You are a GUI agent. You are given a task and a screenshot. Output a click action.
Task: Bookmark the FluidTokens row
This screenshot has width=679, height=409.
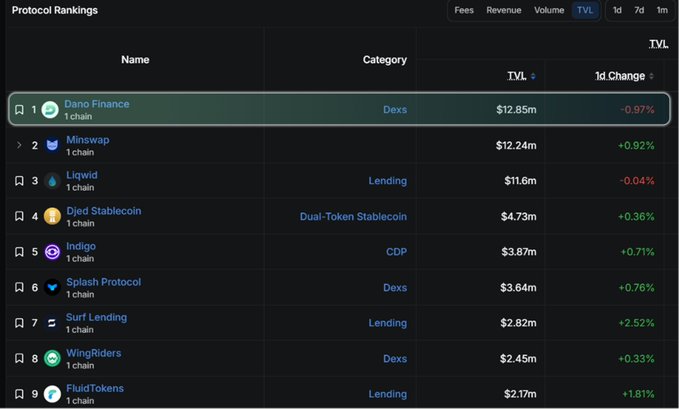click(19, 394)
